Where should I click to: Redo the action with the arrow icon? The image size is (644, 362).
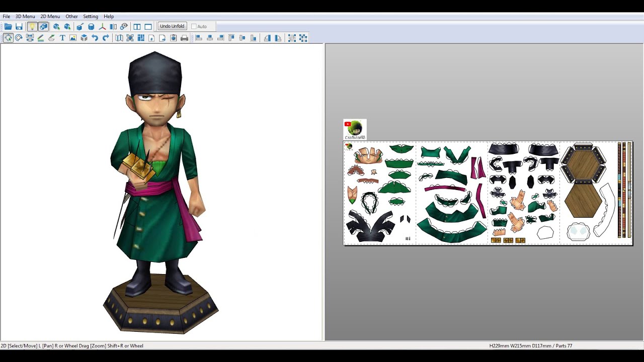pyautogui.click(x=106, y=38)
